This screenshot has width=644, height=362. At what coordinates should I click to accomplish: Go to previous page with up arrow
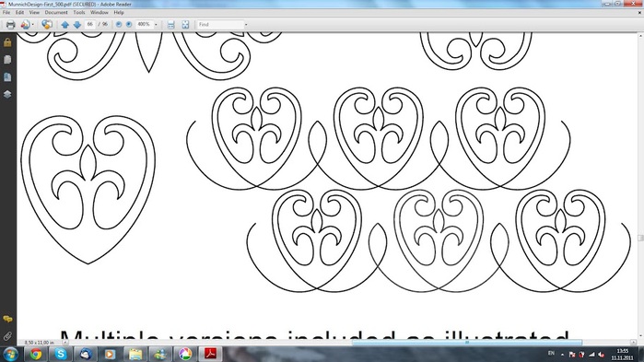(x=64, y=25)
